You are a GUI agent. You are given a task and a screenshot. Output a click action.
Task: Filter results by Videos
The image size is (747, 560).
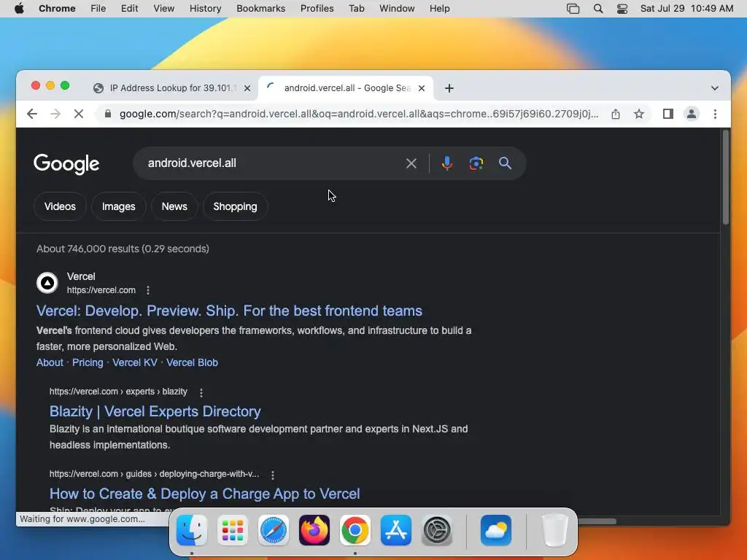pos(60,206)
